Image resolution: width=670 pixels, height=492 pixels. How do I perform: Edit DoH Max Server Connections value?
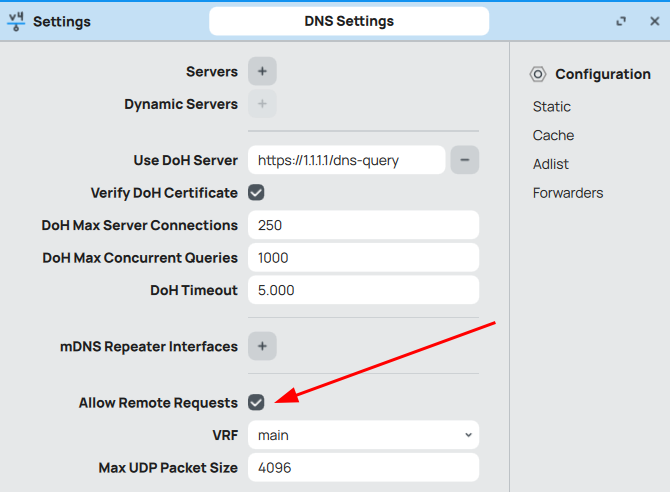coord(363,225)
